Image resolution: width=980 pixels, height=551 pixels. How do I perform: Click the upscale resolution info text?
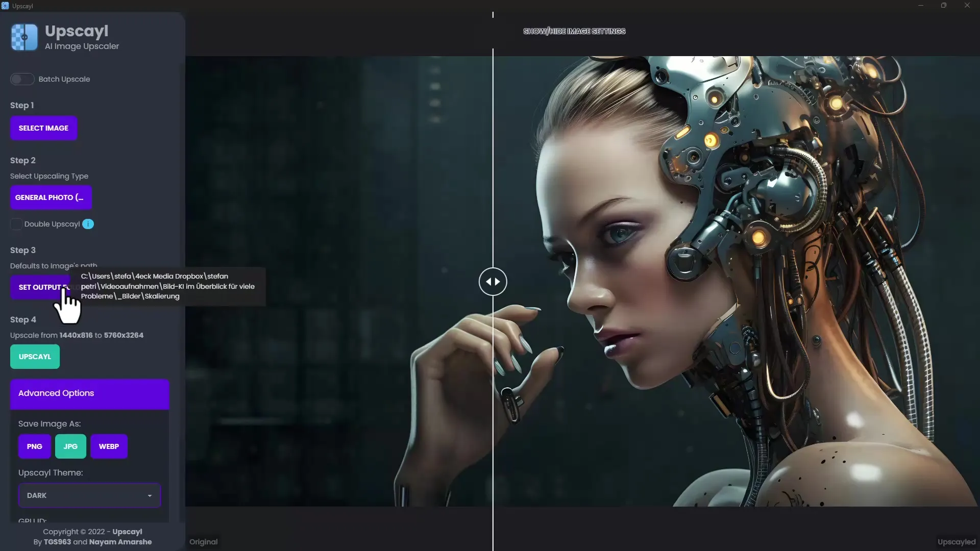point(77,335)
